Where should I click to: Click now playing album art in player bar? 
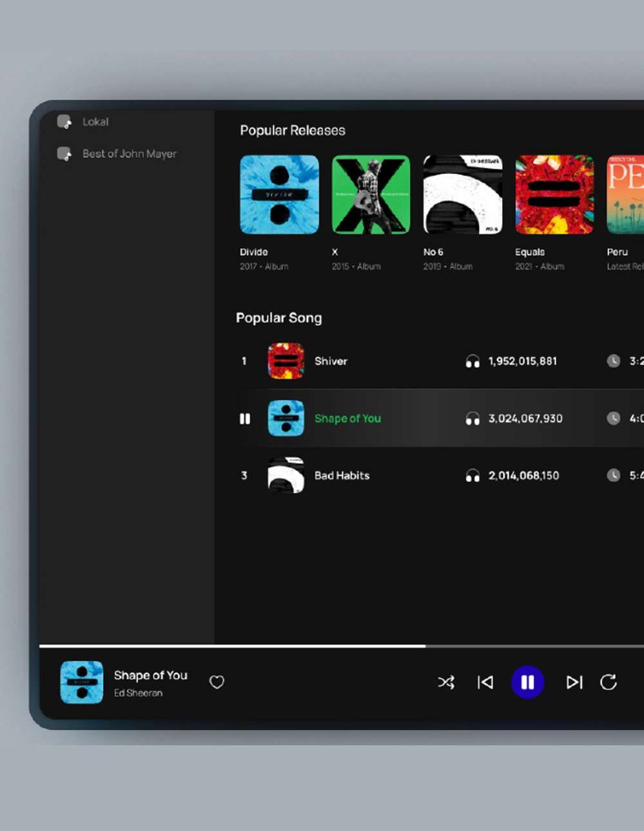coord(81,682)
